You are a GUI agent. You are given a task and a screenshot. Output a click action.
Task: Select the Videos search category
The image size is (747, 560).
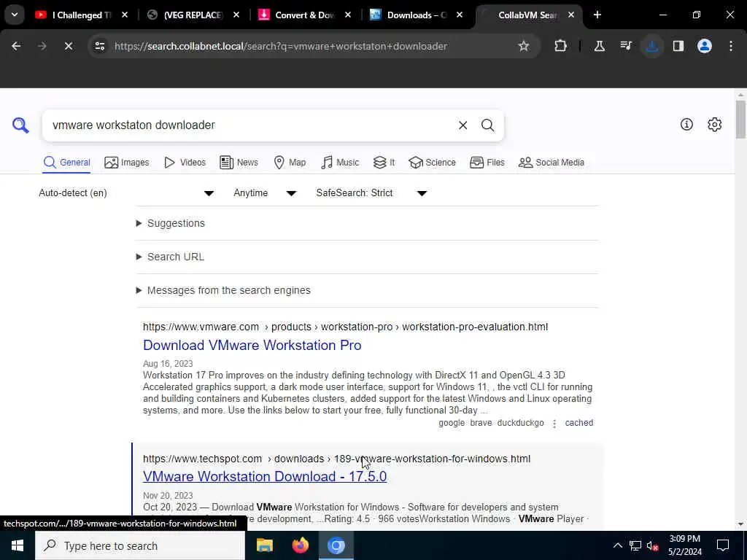click(x=185, y=163)
